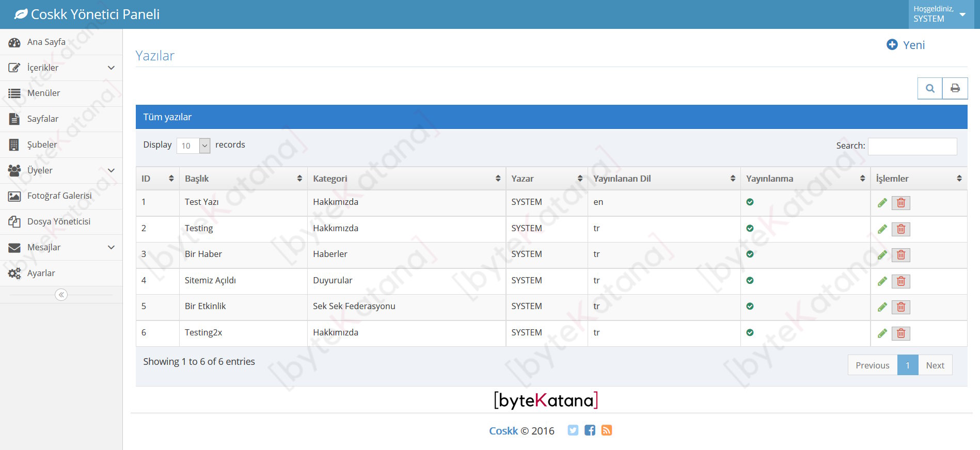
Task: Open the RSS feed icon in footer
Action: point(607,430)
